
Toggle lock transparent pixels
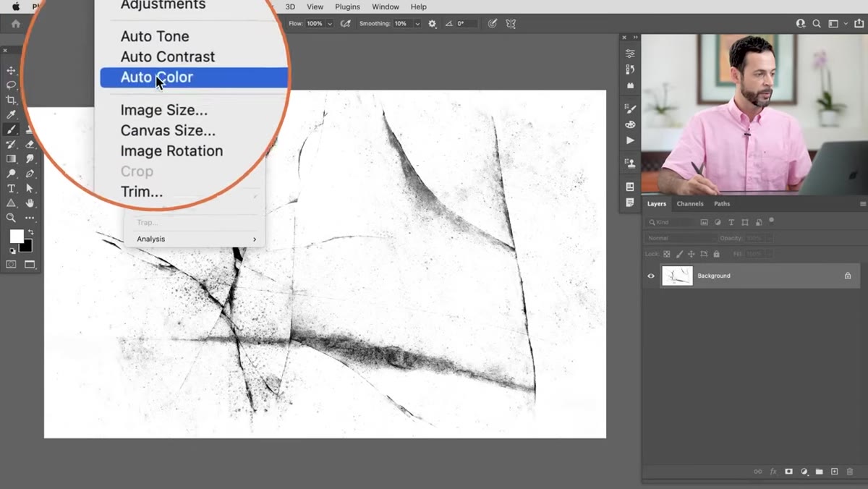pos(667,254)
